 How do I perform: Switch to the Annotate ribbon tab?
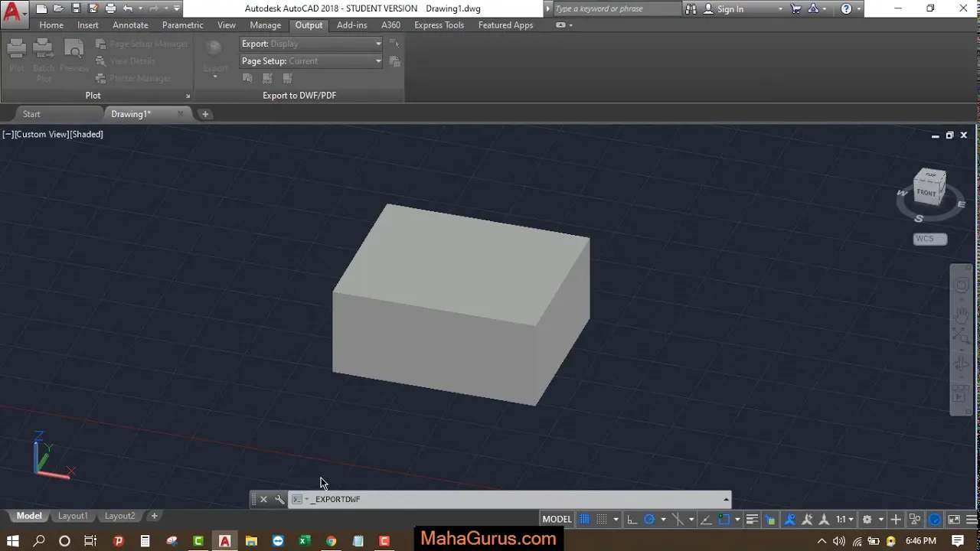tap(130, 25)
